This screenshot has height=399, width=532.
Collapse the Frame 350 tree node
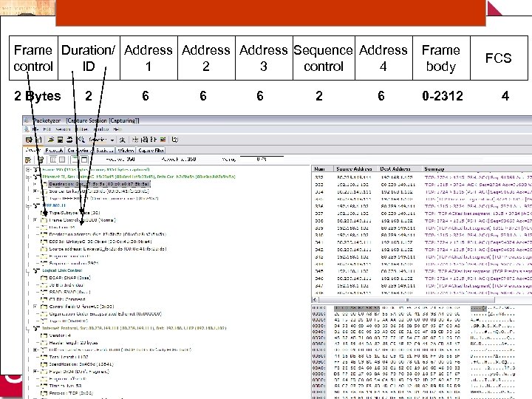click(x=28, y=169)
